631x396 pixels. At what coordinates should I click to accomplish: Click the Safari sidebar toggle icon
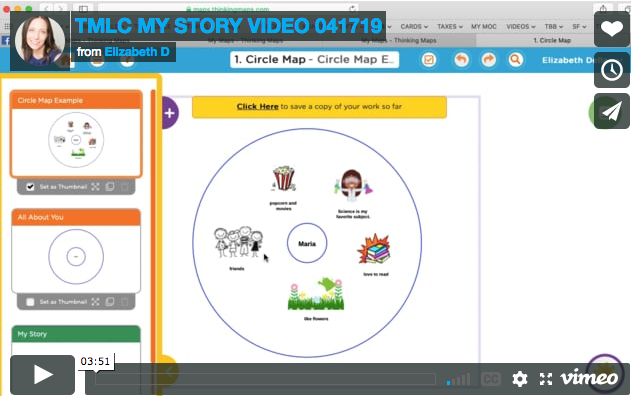[83, 8]
